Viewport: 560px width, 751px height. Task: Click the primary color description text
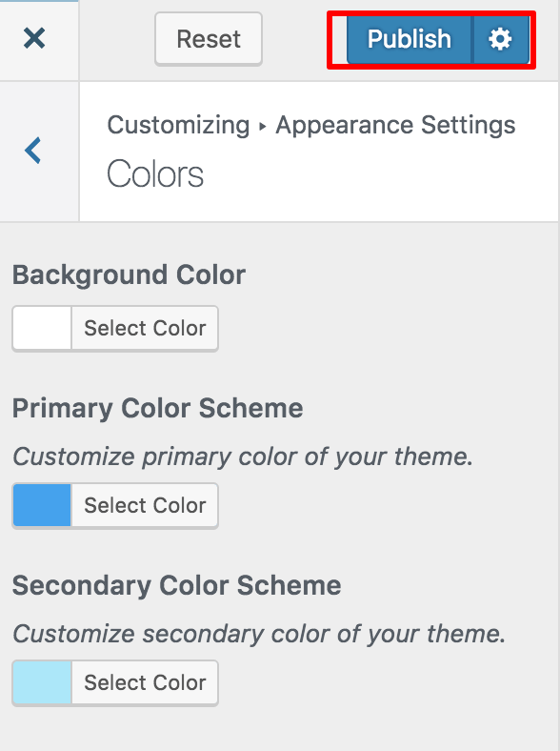(x=243, y=457)
